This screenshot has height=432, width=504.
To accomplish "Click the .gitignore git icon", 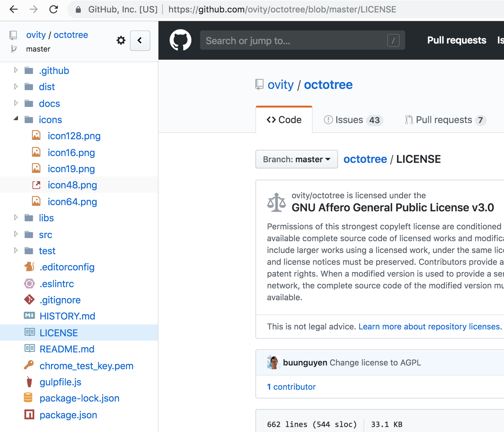I will coord(30,300).
